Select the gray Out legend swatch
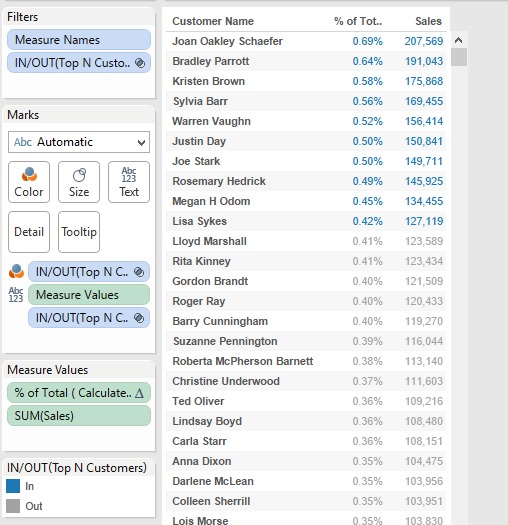Screen dimensions: 508x525 point(13,506)
